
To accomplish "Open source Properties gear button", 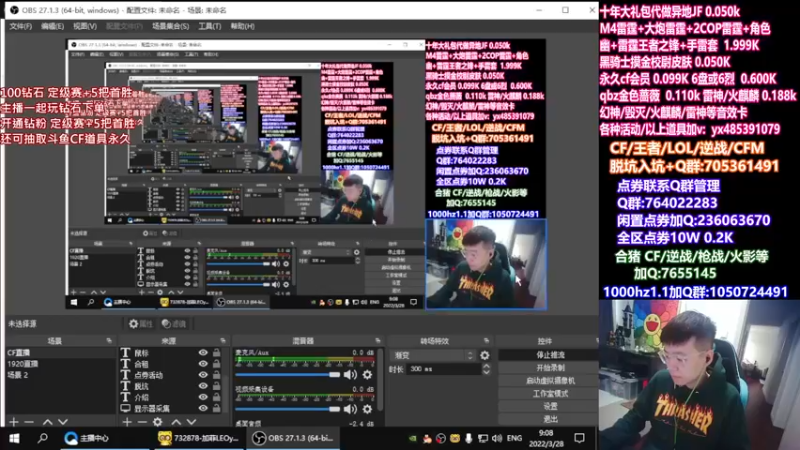I will 140,324.
